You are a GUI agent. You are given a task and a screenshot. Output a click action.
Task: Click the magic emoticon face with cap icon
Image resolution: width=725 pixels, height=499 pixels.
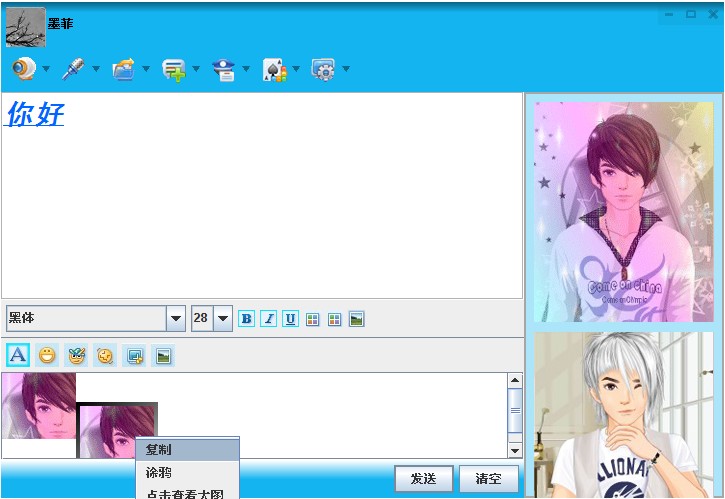76,355
